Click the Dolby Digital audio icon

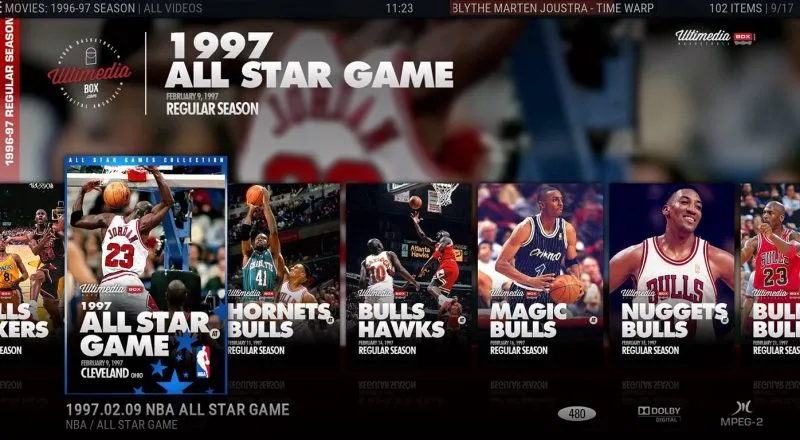(658, 413)
